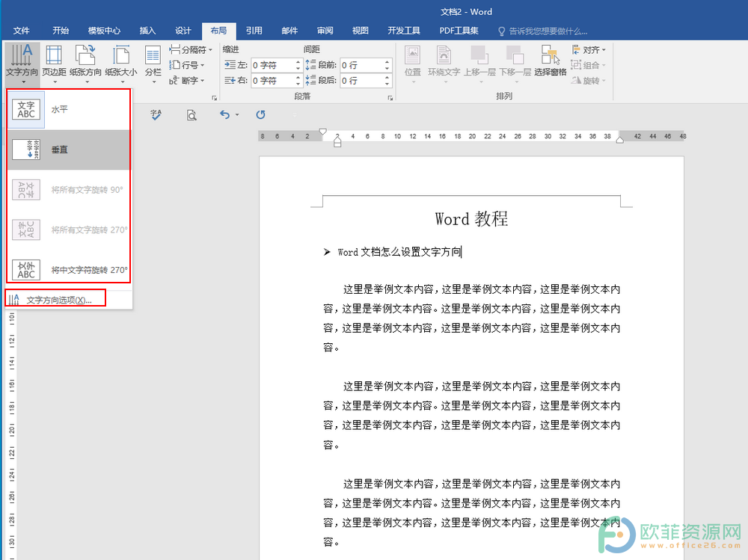Click Bring Forward (上移一层) icon
748x560 pixels.
coord(479,64)
